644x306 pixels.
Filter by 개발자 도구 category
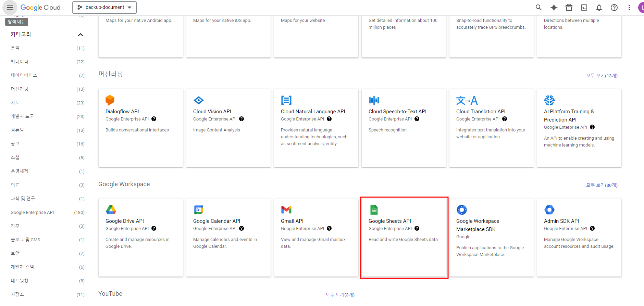point(48,116)
